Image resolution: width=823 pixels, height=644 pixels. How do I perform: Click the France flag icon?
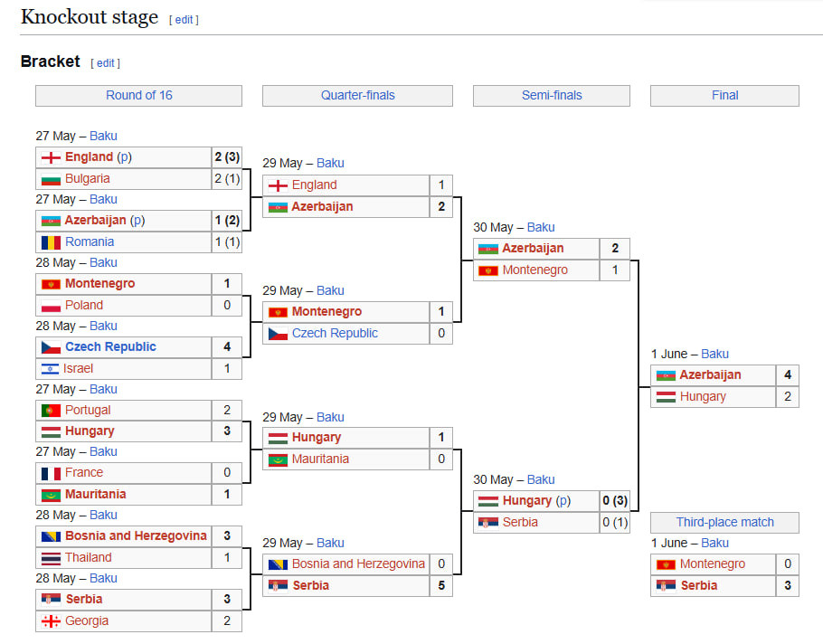point(51,473)
